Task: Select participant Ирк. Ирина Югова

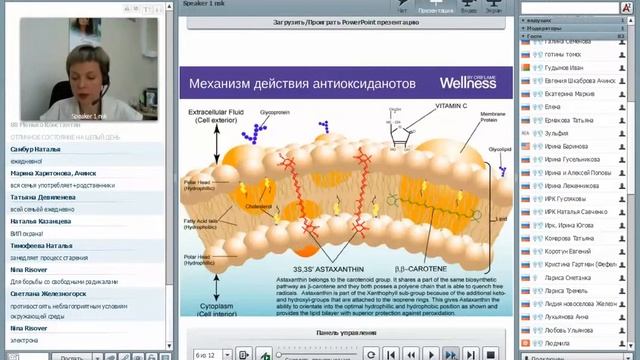Action: click(569, 225)
